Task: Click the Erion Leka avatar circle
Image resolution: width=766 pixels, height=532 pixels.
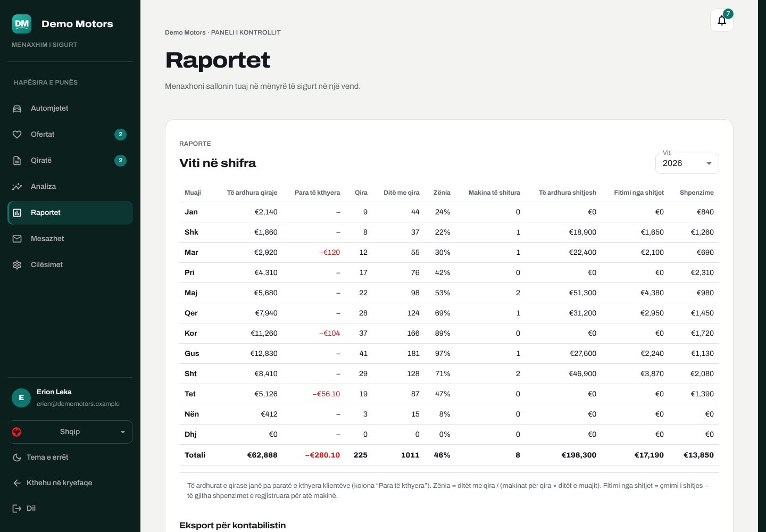Action: pyautogui.click(x=21, y=397)
